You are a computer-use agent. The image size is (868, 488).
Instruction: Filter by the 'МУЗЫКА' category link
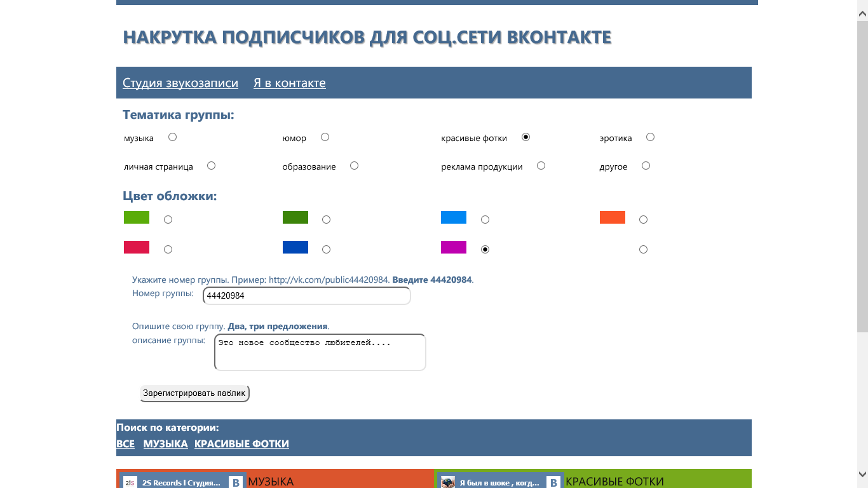(165, 444)
